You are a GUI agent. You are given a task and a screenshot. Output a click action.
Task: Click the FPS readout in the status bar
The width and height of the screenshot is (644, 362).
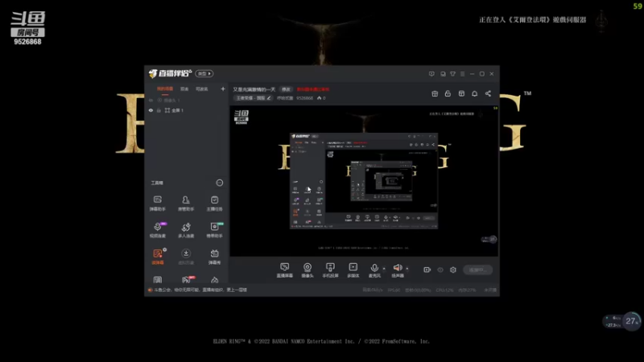tap(394, 290)
